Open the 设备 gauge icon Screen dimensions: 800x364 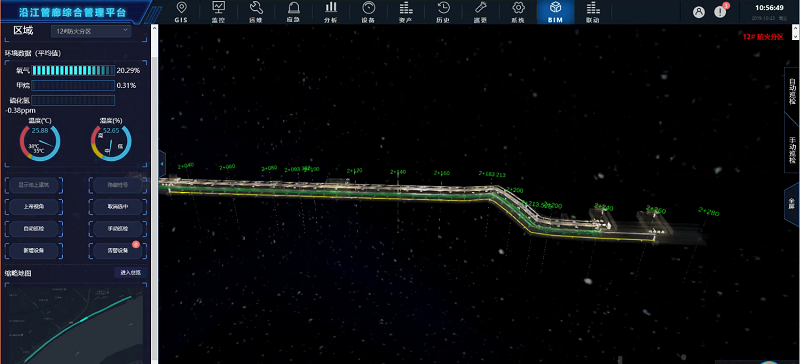(368, 8)
